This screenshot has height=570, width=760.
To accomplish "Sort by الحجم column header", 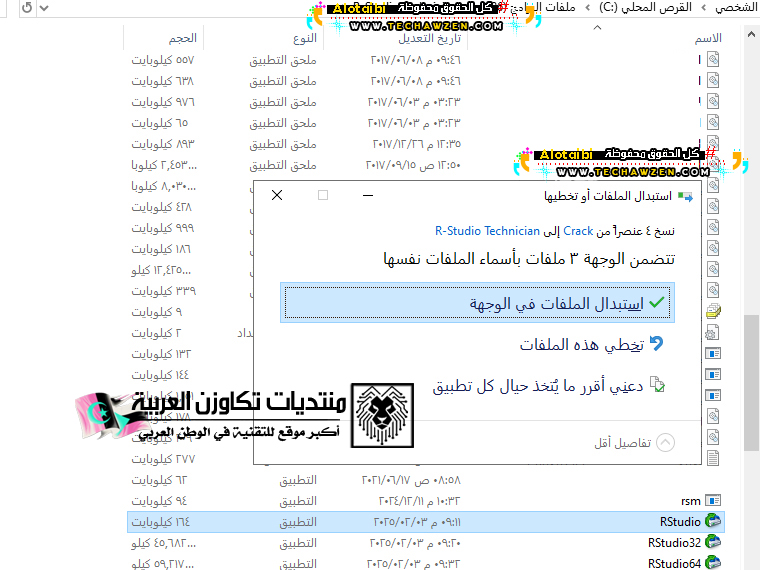I will coord(183,38).
